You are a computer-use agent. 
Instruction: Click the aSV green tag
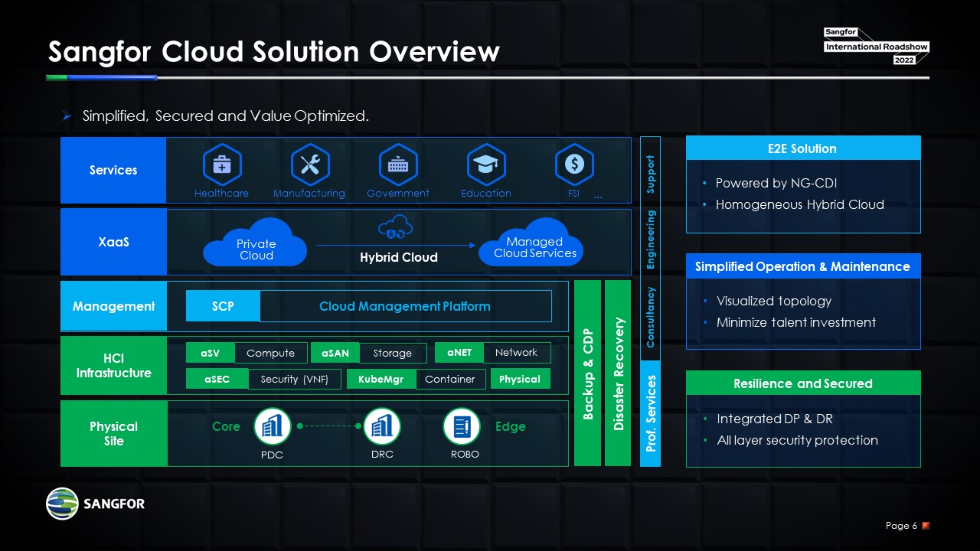coord(211,353)
